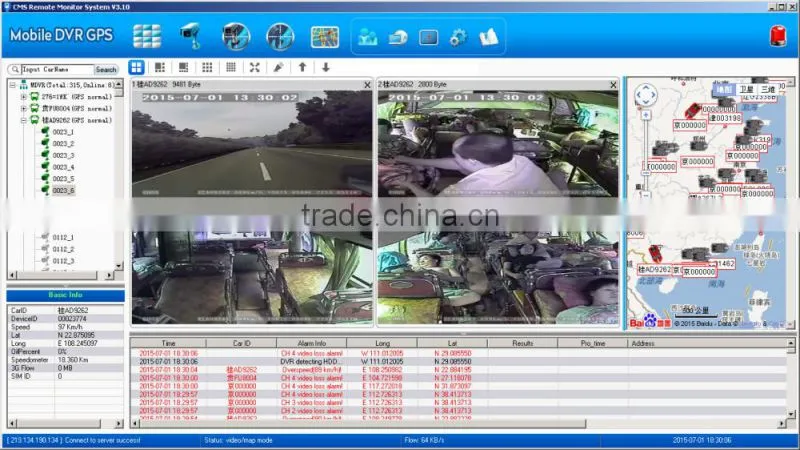Switch map to 3D tab
This screenshot has width=800, height=450.
point(768,90)
